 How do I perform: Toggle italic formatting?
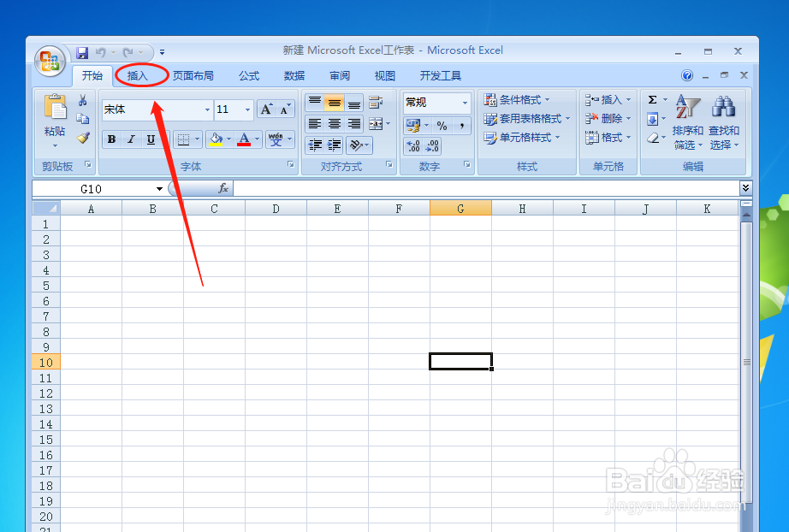[x=131, y=139]
